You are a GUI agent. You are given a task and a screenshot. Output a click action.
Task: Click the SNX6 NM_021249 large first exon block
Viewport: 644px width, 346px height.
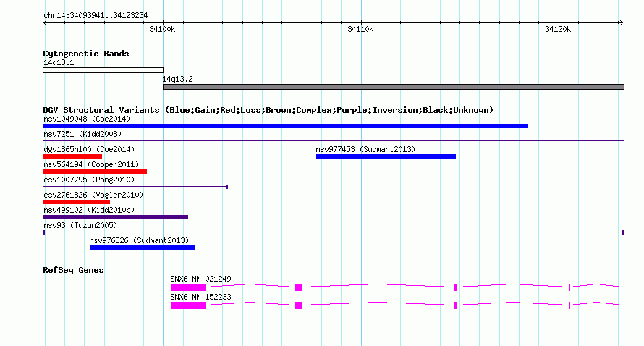pos(189,287)
